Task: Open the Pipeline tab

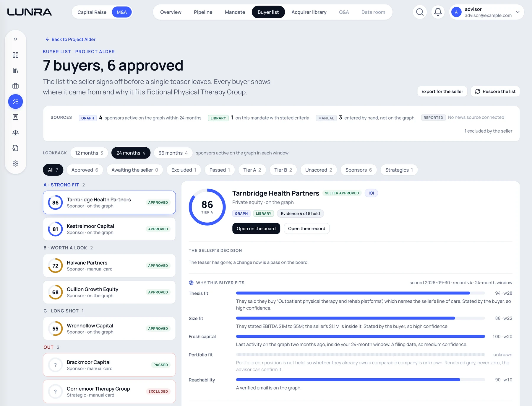Action: [x=203, y=12]
